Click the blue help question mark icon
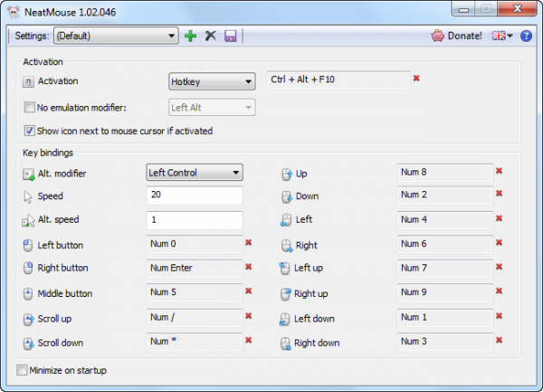 (526, 36)
